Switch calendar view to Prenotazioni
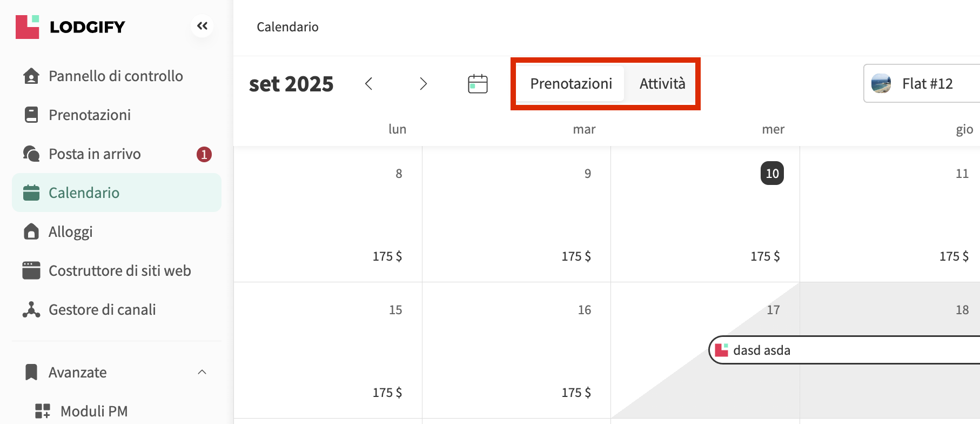The width and height of the screenshot is (980, 424). click(x=571, y=84)
